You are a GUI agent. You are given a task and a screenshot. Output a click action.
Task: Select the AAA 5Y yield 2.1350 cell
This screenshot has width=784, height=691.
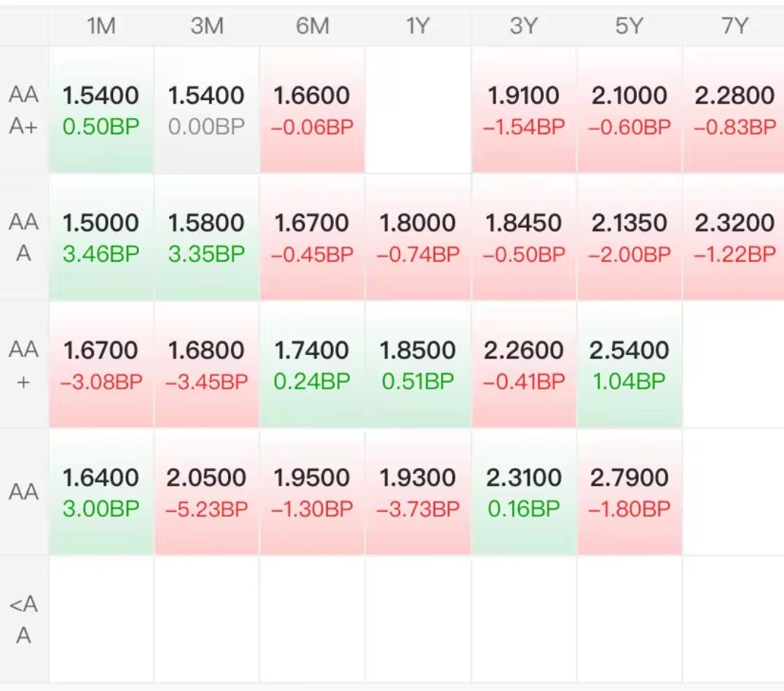coord(629,238)
